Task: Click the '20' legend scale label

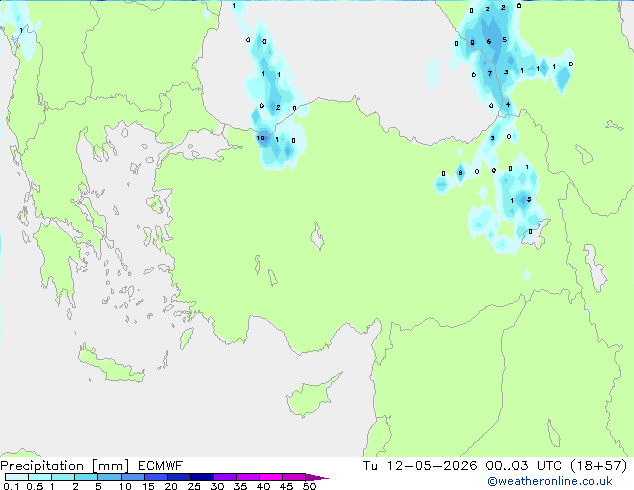Action: (171, 486)
